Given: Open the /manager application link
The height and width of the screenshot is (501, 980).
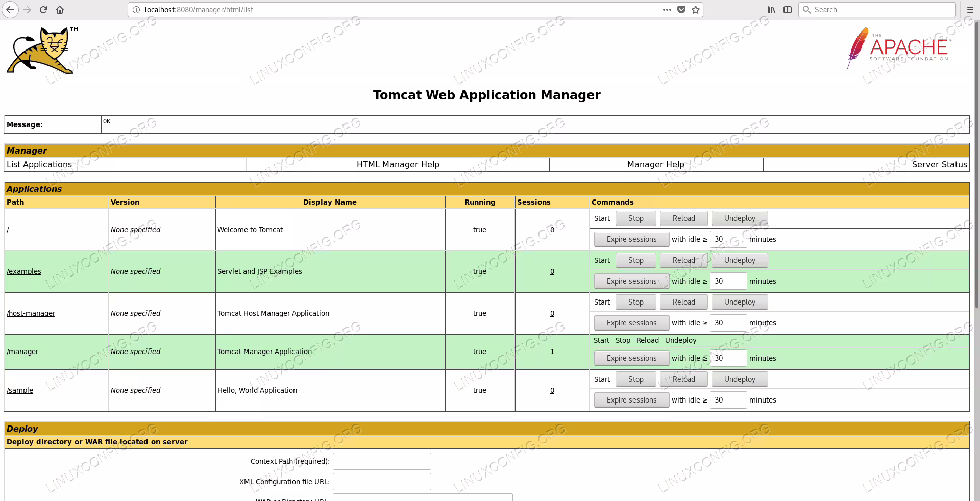Looking at the screenshot, I should pos(22,352).
